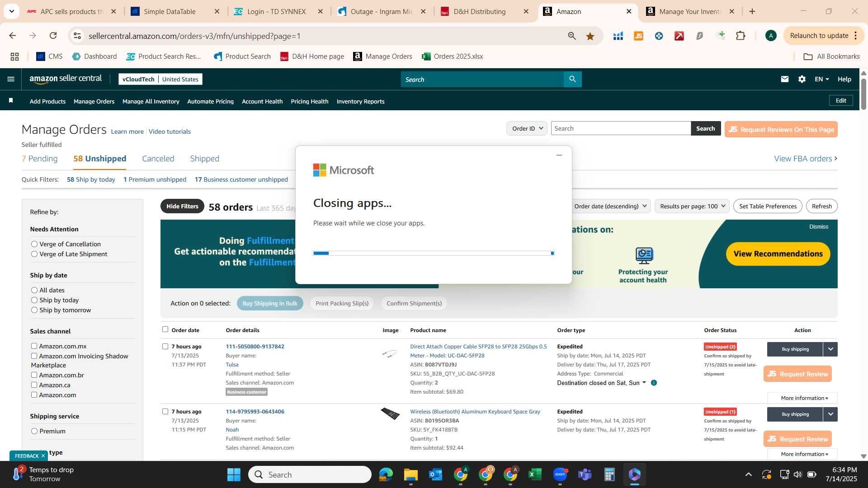
Task: Open Excel from the taskbar
Action: point(535,474)
